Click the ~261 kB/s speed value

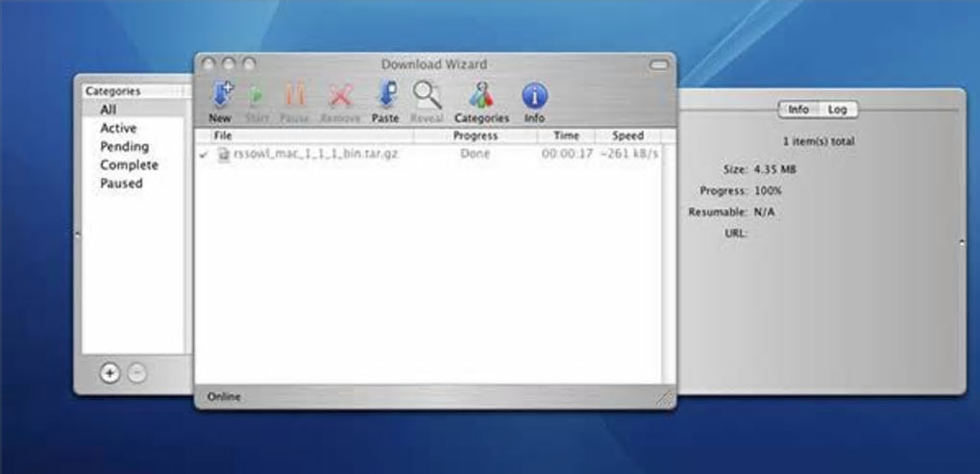coord(628,154)
